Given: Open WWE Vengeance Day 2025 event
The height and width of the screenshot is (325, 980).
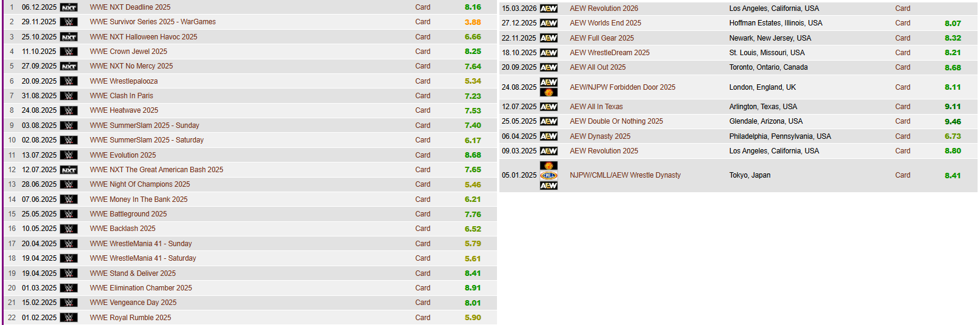Looking at the screenshot, I should pyautogui.click(x=133, y=303).
